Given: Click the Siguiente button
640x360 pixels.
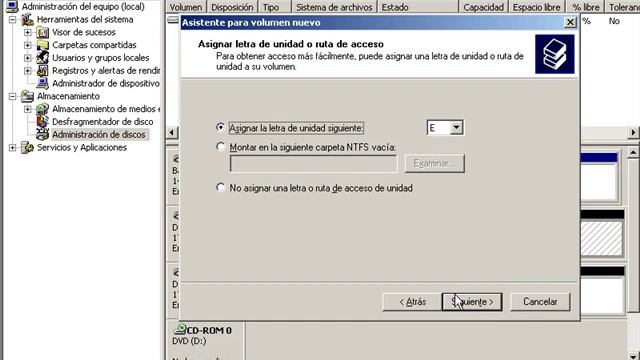Looking at the screenshot, I should coord(472,302).
